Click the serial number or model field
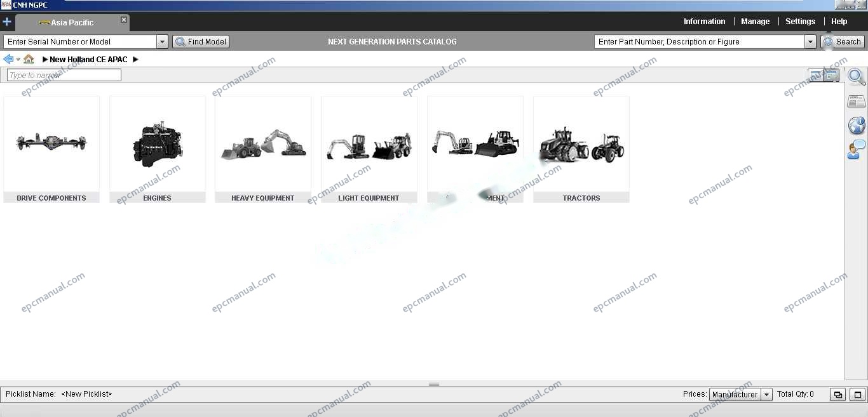Screen dimensions: 868x417 point(80,42)
